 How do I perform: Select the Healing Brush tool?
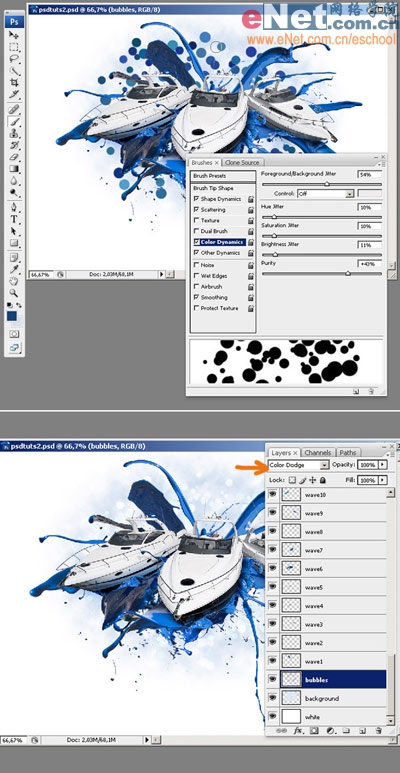point(14,109)
